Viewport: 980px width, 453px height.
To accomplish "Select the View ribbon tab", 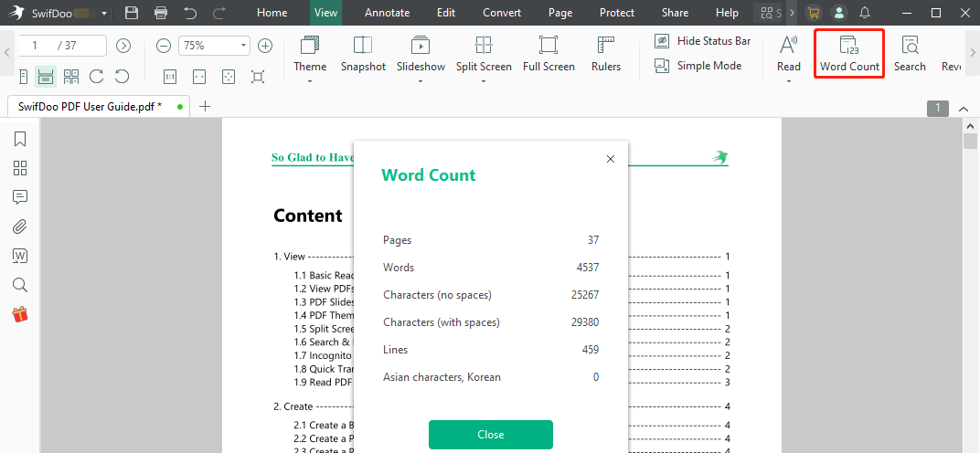I will [325, 13].
